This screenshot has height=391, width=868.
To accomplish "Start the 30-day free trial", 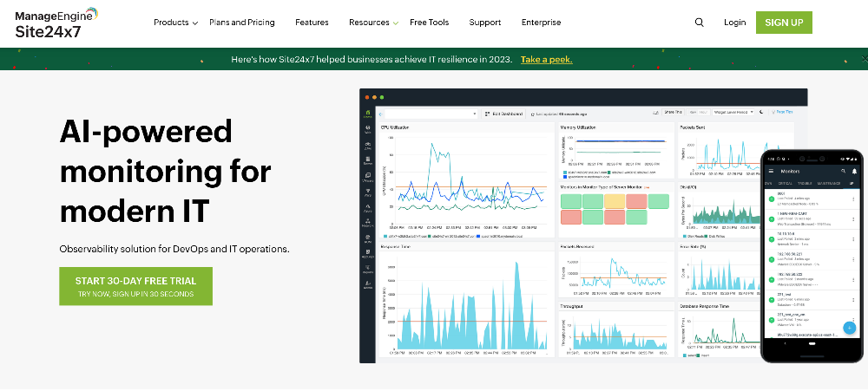I will click(x=135, y=286).
